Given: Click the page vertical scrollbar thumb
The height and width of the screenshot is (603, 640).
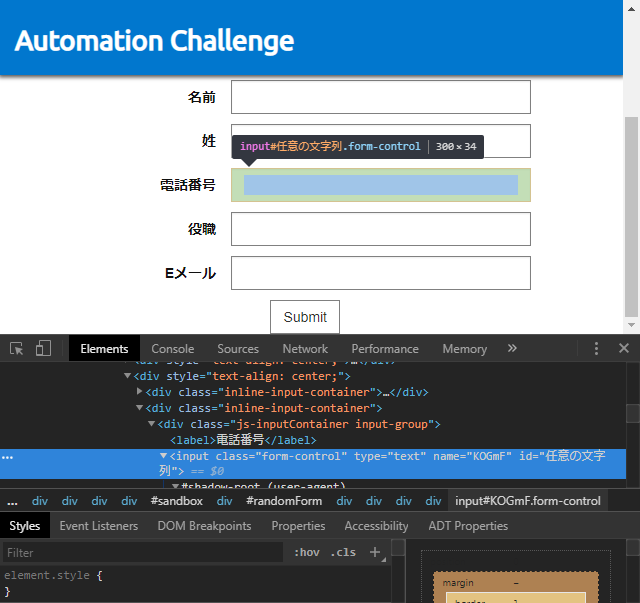Looking at the screenshot, I should pyautogui.click(x=631, y=217).
